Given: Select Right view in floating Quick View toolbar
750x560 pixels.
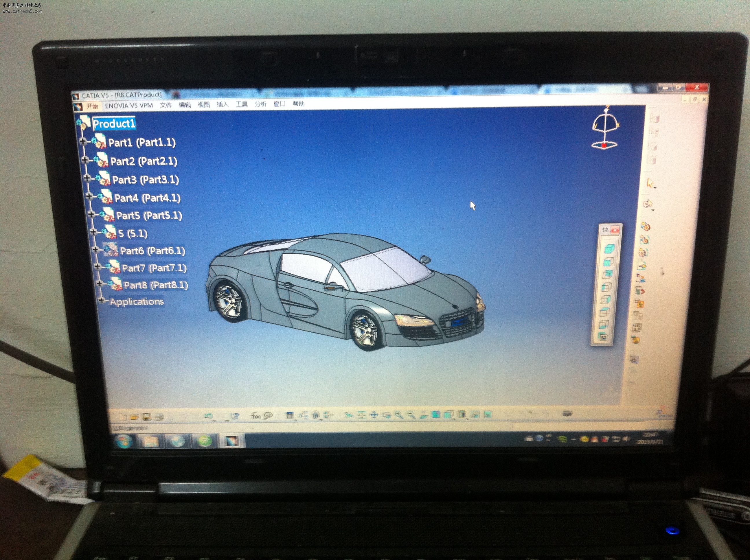Looking at the screenshot, I should pos(606,300).
